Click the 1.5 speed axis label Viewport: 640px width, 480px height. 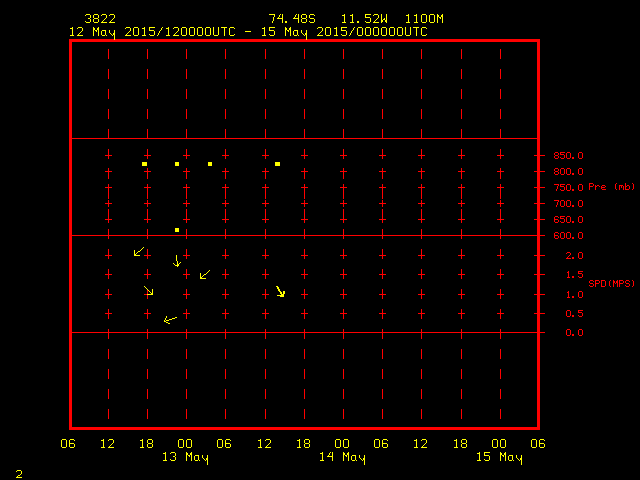[574, 275]
